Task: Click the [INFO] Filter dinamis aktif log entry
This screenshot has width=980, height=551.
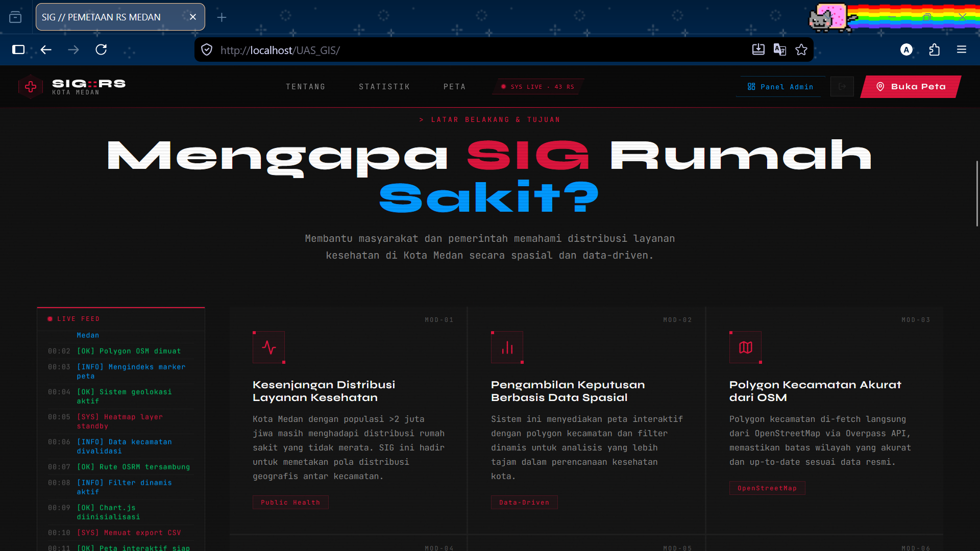Action: (120, 487)
